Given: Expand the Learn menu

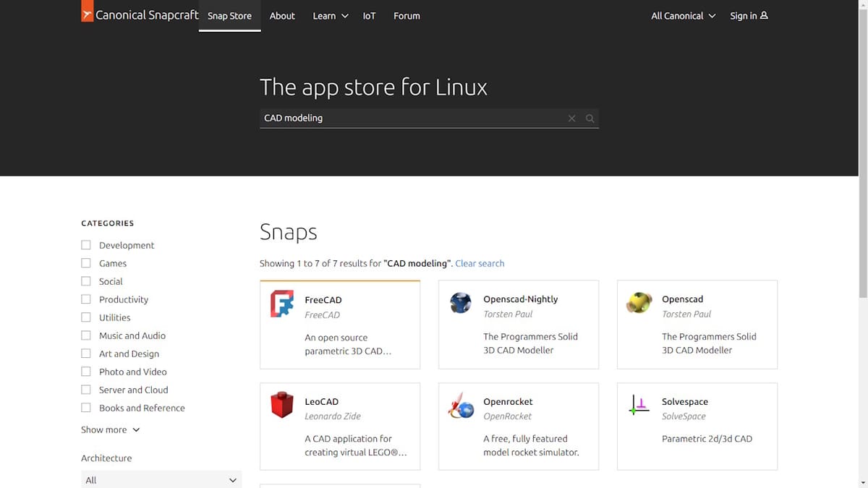Looking at the screenshot, I should [x=330, y=16].
